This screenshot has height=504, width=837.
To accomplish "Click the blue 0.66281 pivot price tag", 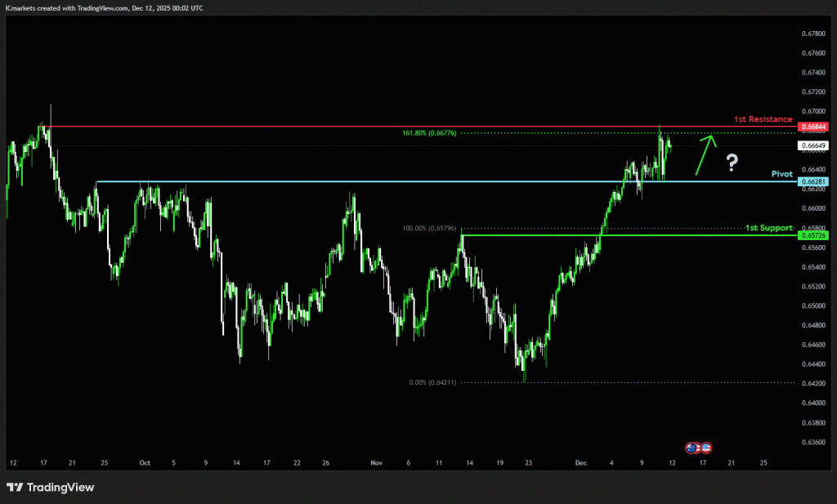I will pos(814,181).
